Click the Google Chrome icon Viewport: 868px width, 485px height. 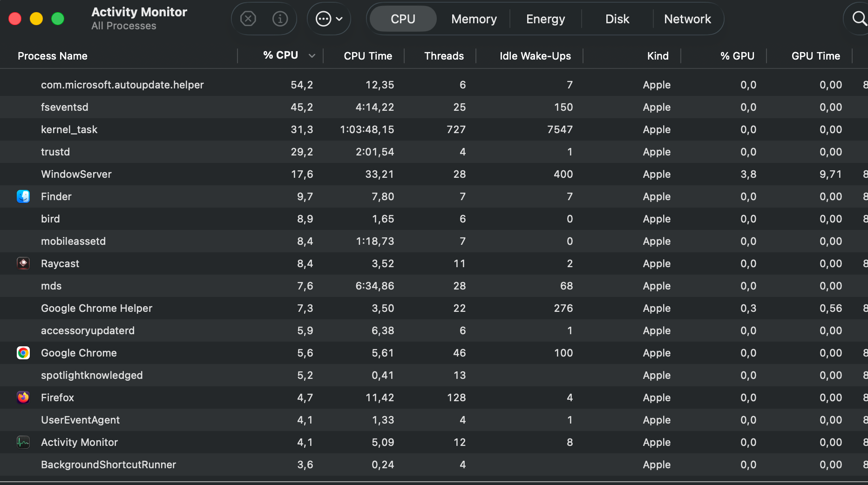click(23, 353)
